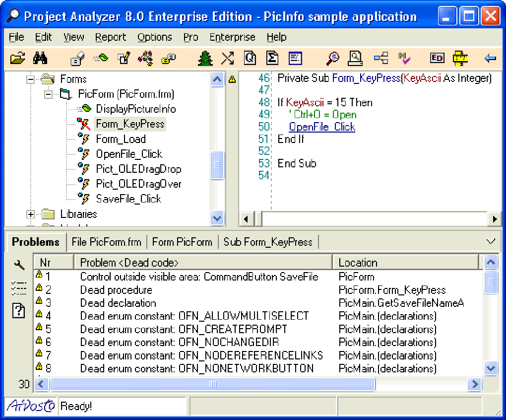Open the Options menu
This screenshot has width=506, height=420.
(x=155, y=37)
